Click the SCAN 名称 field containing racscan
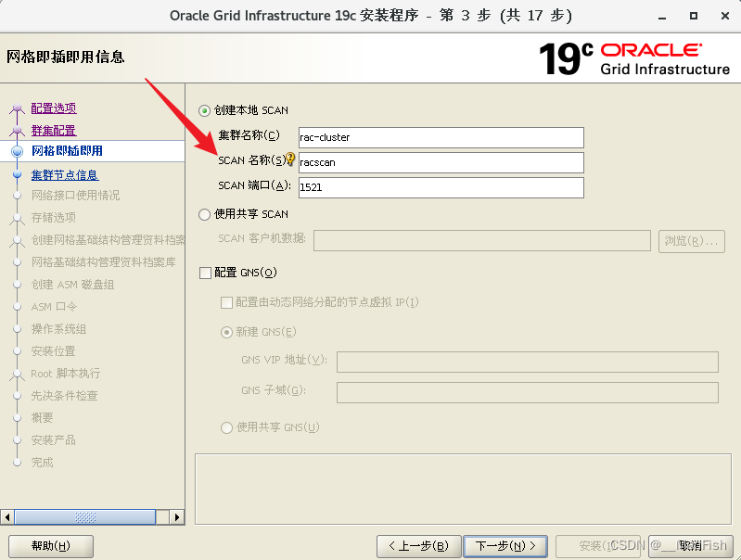 tap(441, 162)
